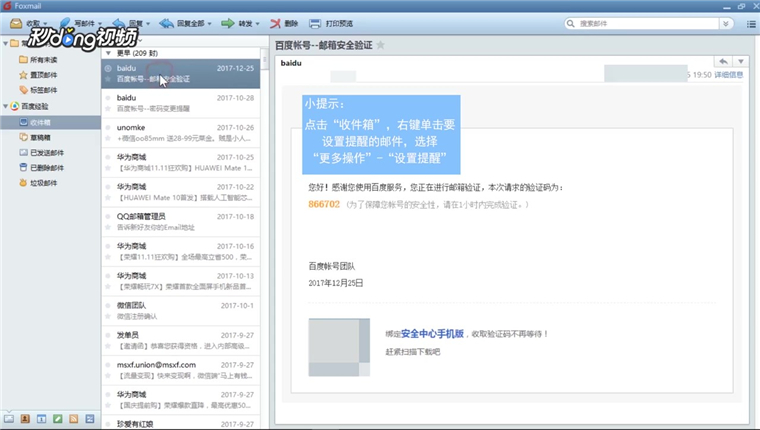
Task: Click the 回复全部 reply-all icon
Action: coord(166,23)
